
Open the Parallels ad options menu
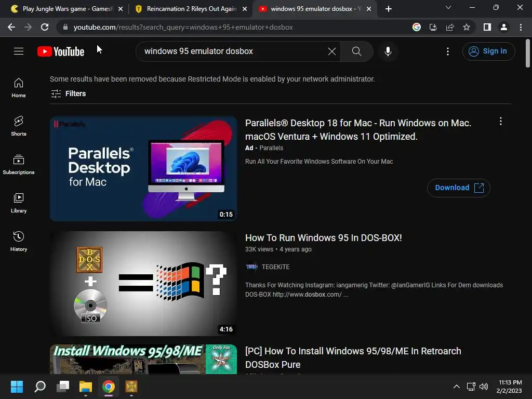[x=501, y=122]
